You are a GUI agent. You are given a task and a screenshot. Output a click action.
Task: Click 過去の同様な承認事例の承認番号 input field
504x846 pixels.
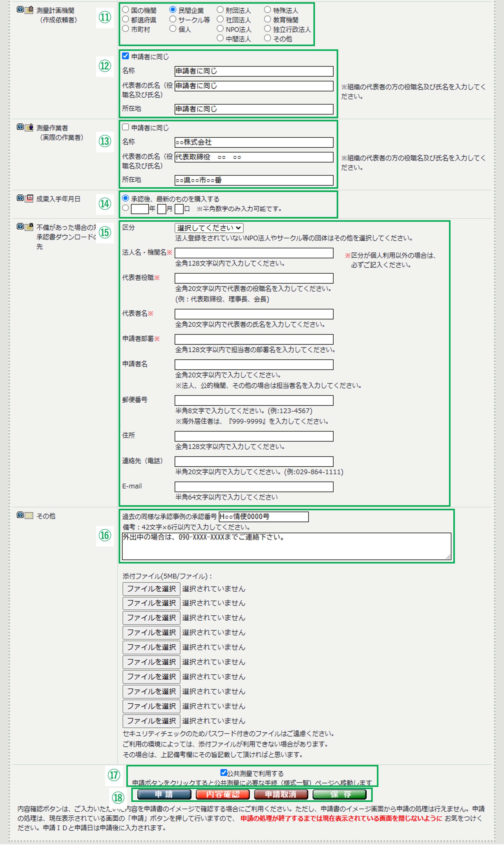click(264, 517)
